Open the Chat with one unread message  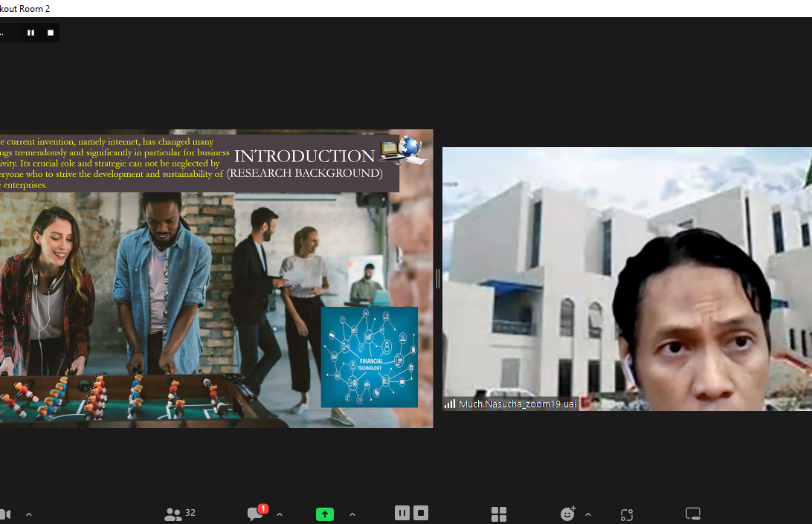pos(257,513)
